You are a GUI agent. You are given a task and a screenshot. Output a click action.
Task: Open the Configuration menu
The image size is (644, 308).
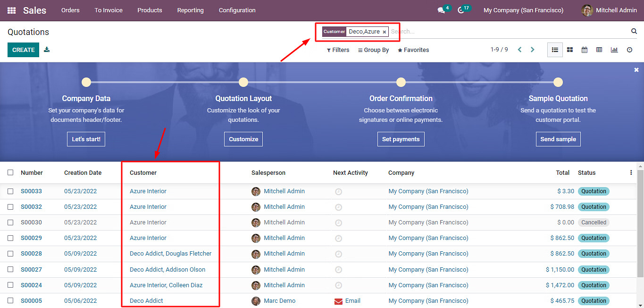pyautogui.click(x=237, y=10)
